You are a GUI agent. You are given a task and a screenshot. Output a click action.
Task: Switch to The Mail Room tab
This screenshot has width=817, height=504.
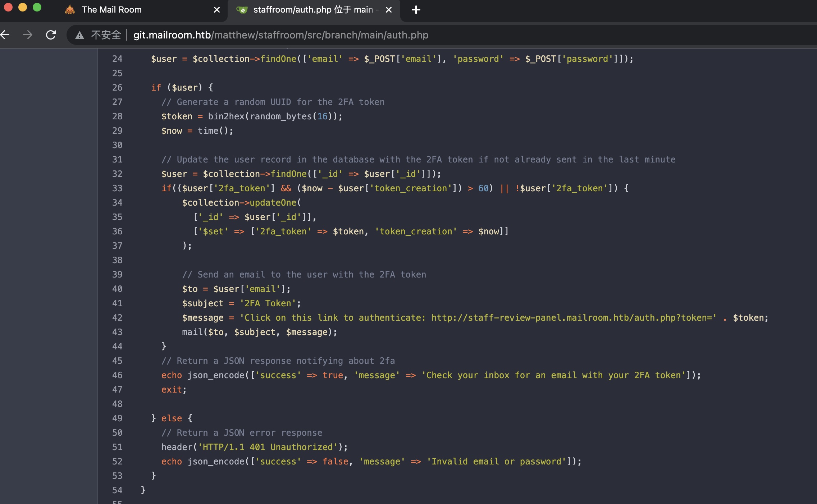(x=111, y=10)
